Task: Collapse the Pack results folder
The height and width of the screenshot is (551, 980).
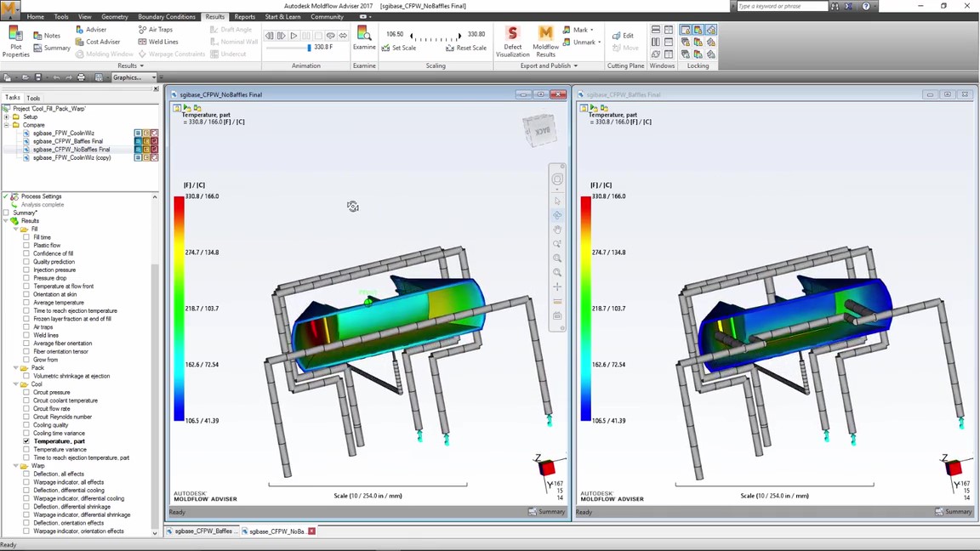Action: (x=16, y=368)
